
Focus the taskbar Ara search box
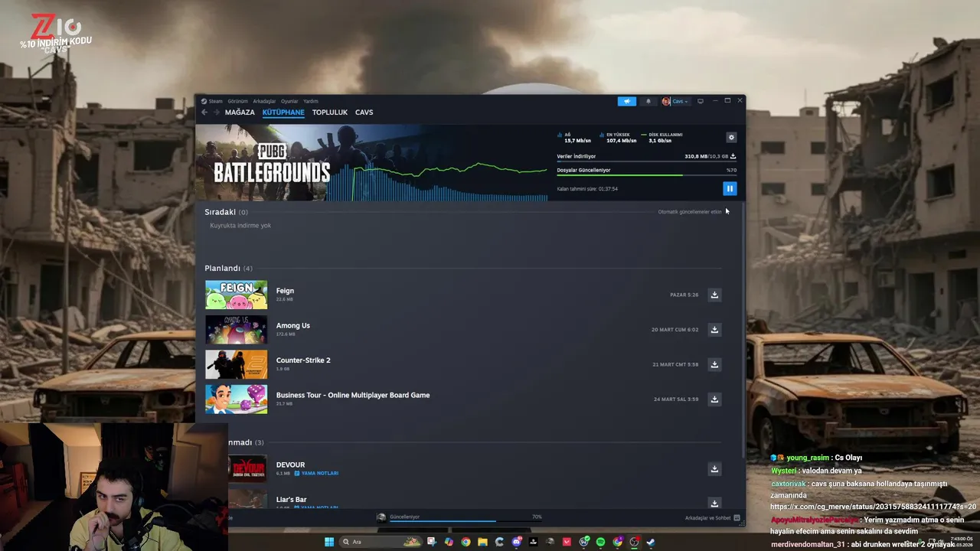pos(382,542)
